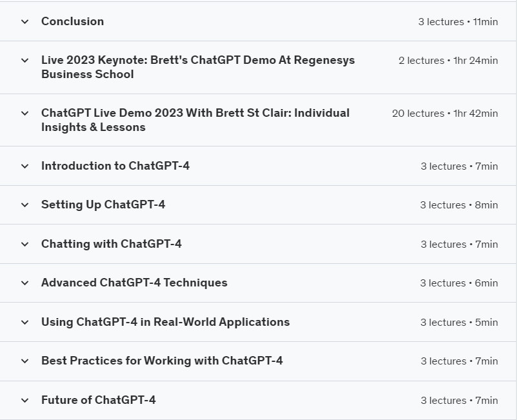The image size is (518, 420).
Task: Expand the Live 2023 Keynote section chevron
Action: click(25, 61)
